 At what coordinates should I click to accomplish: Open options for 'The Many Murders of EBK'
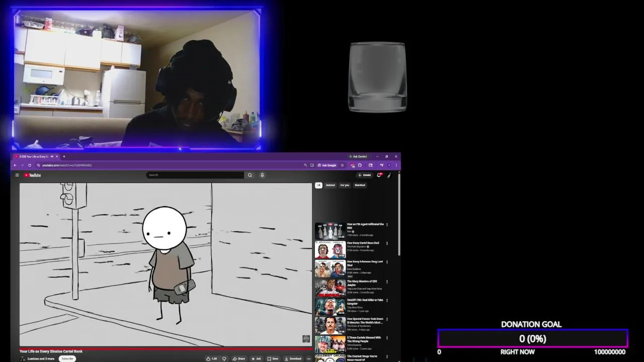[387, 282]
